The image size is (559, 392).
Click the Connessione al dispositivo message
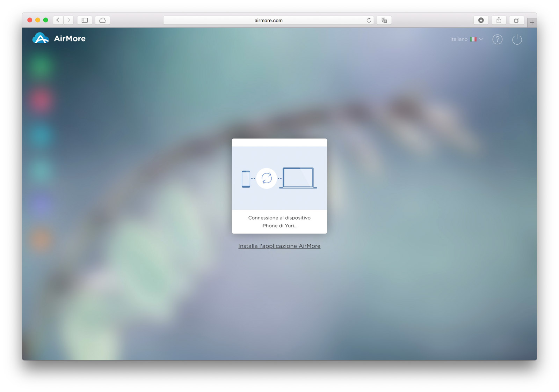(x=279, y=218)
